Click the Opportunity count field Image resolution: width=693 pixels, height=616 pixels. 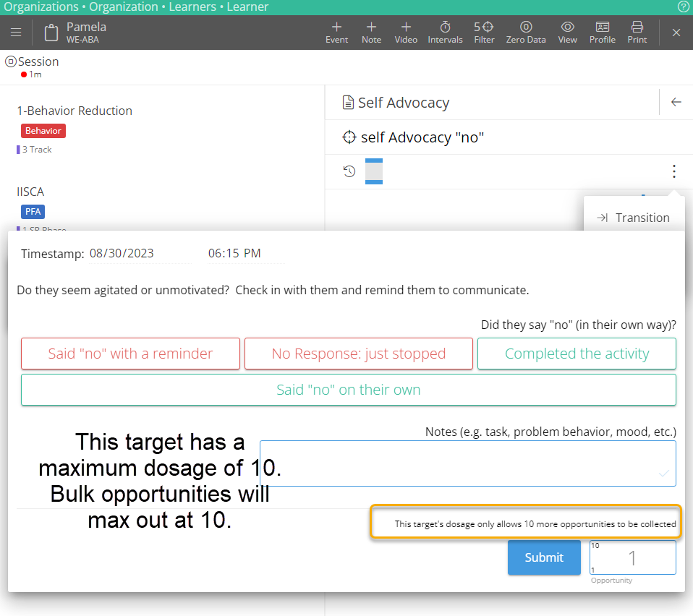tap(632, 557)
